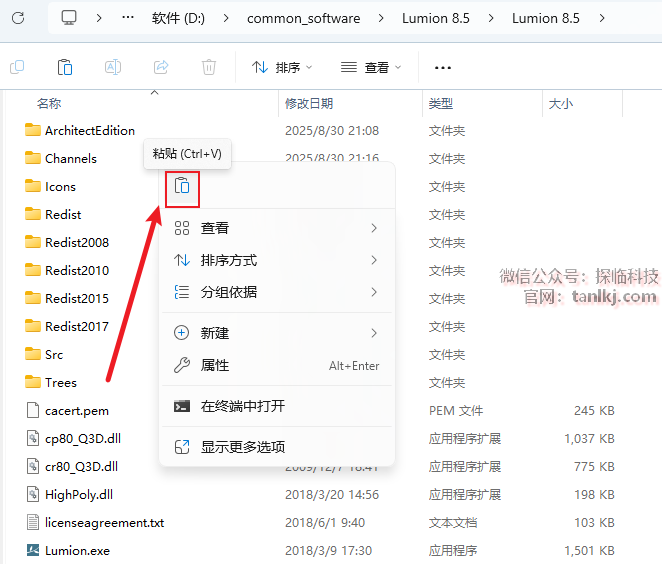
Task: Select the Redist2015 folder icon
Action: [x=33, y=298]
